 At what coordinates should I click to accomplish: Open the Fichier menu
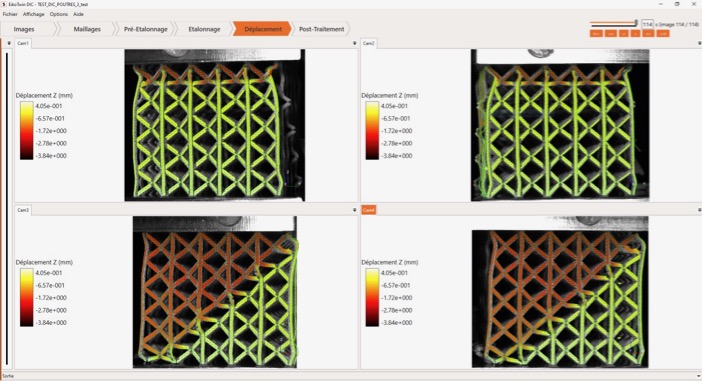10,14
